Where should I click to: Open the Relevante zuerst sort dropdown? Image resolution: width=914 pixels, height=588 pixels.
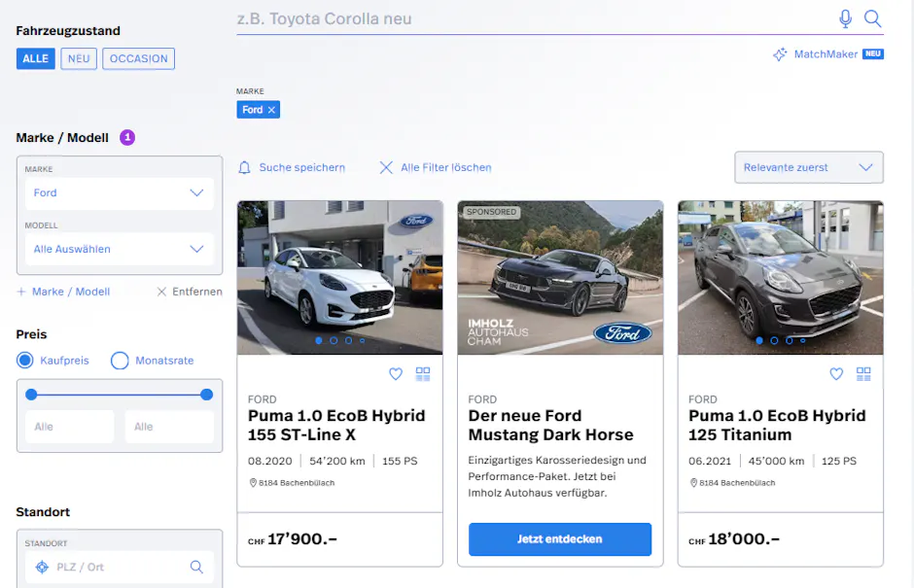(x=809, y=168)
